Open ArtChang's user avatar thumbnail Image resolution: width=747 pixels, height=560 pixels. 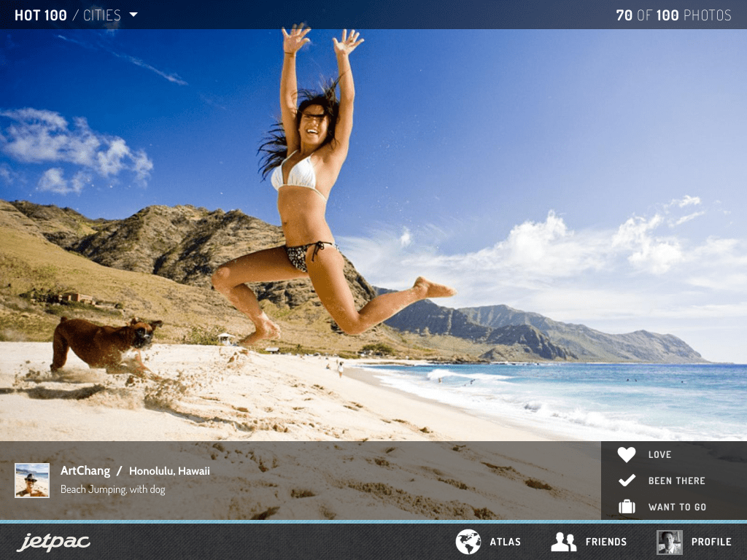click(32, 481)
